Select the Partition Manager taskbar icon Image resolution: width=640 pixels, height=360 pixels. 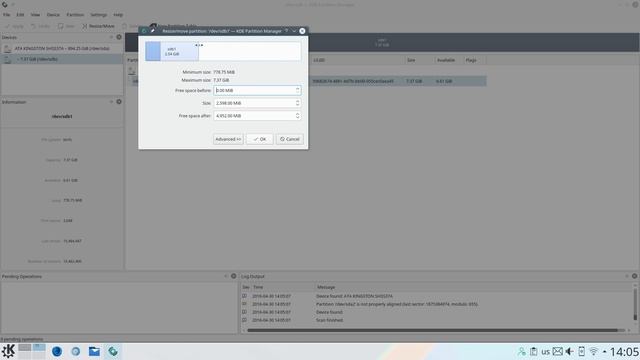[x=113, y=351]
